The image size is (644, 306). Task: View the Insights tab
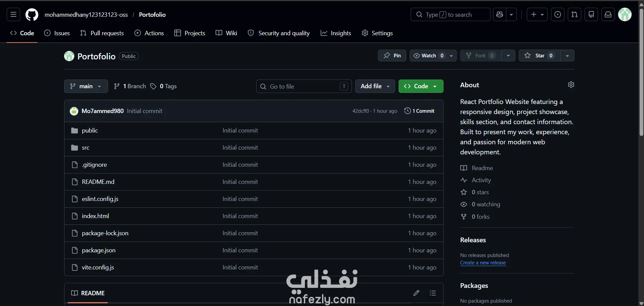(336, 33)
